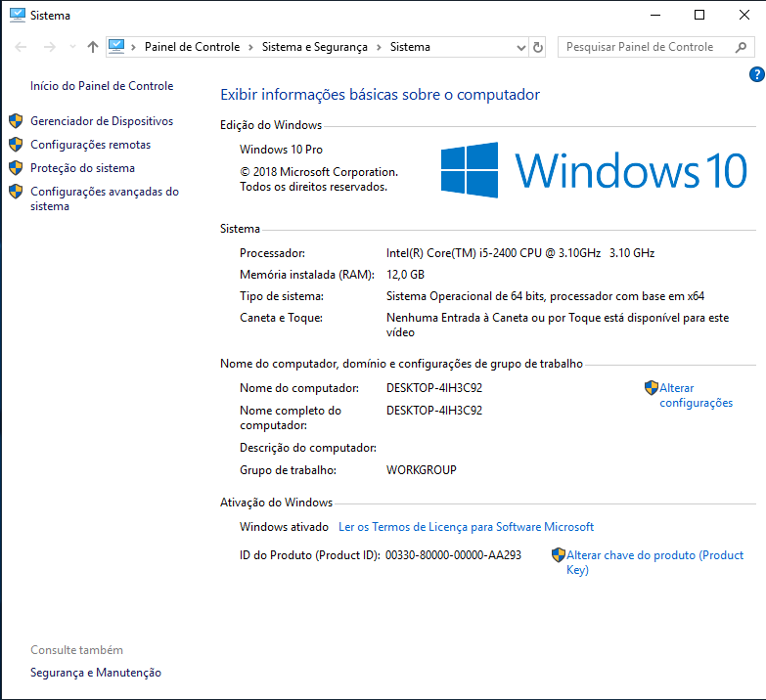Click the Sistema window title icon
The height and width of the screenshot is (700, 766).
coord(17,15)
